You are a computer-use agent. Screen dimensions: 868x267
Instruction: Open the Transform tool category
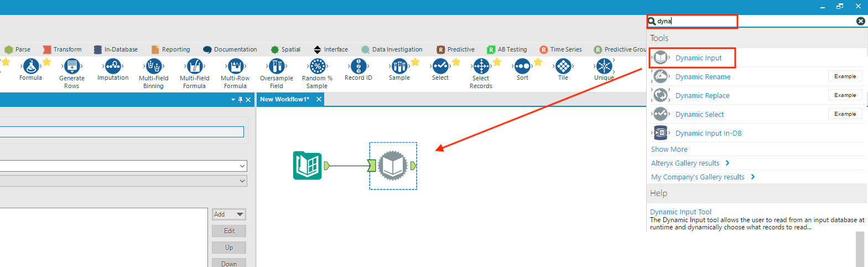pyautogui.click(x=62, y=49)
